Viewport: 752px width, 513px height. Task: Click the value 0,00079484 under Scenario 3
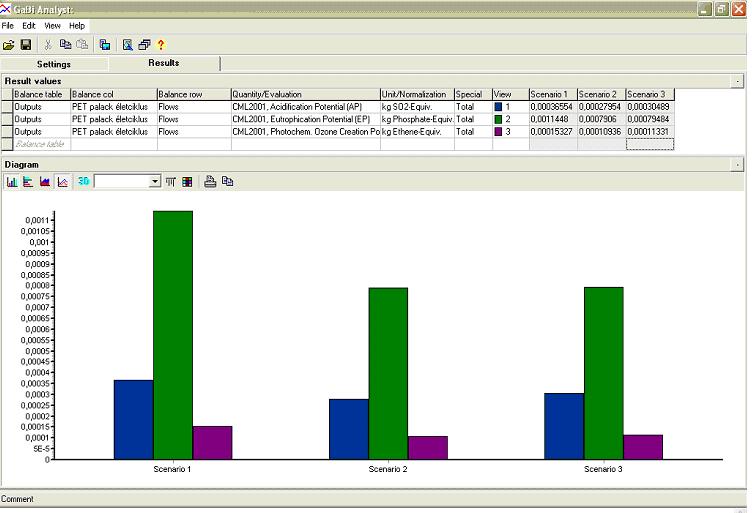650,119
